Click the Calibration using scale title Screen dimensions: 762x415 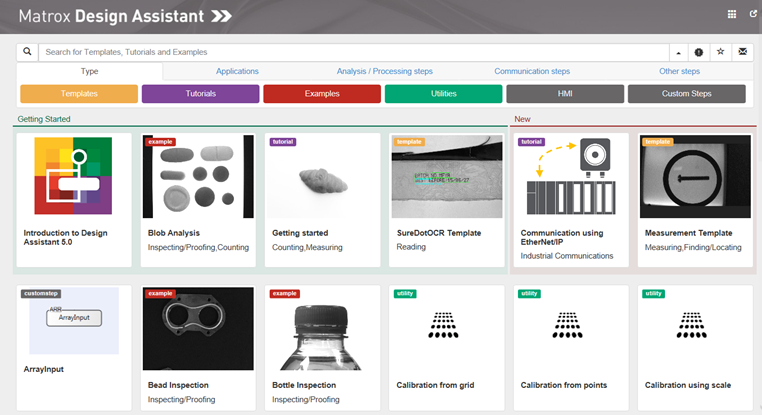[x=688, y=385]
